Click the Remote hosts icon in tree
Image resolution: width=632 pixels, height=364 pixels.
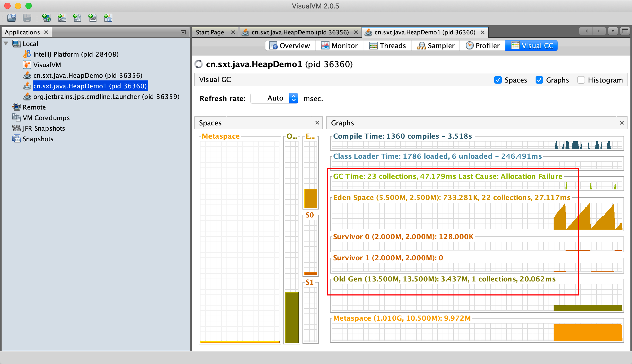pos(16,107)
